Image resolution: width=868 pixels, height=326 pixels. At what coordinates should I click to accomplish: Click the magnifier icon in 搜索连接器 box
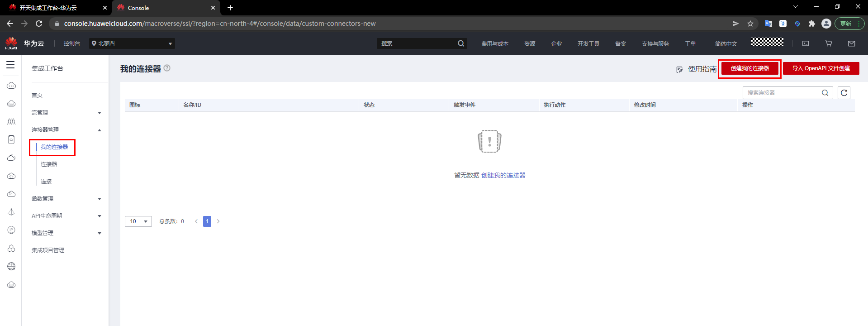pyautogui.click(x=825, y=93)
